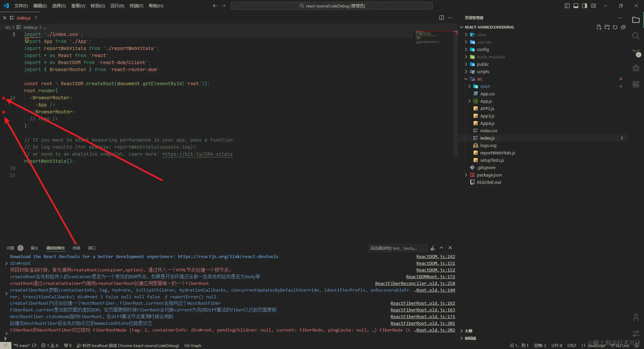Viewport: 644px width, 349px height.
Task: Show errors and warnings count
Action: coord(50,345)
